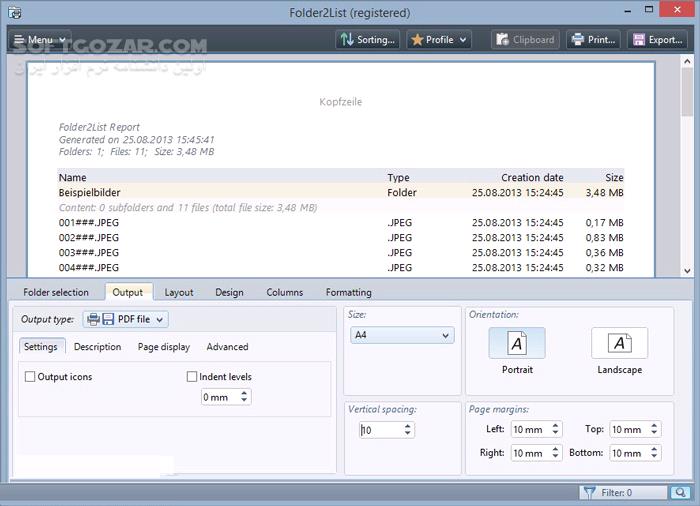This screenshot has width=700, height=506.
Task: Open the Output type PDF file dropdown
Action: [x=125, y=319]
